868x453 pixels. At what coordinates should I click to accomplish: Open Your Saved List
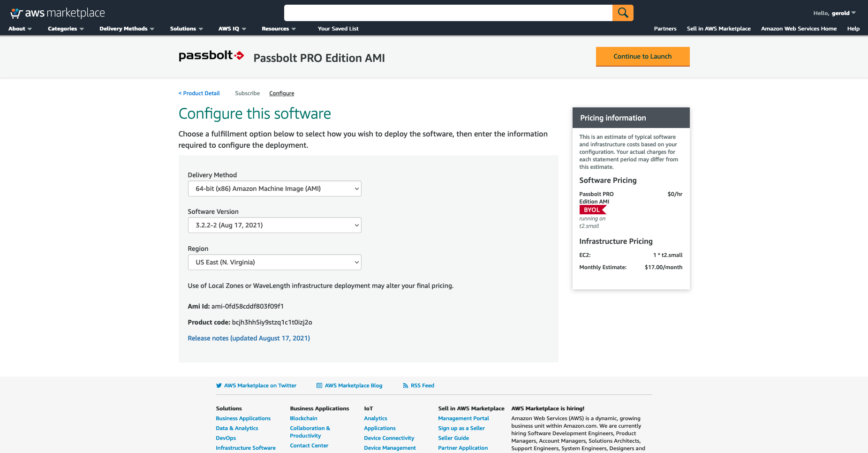(x=338, y=29)
